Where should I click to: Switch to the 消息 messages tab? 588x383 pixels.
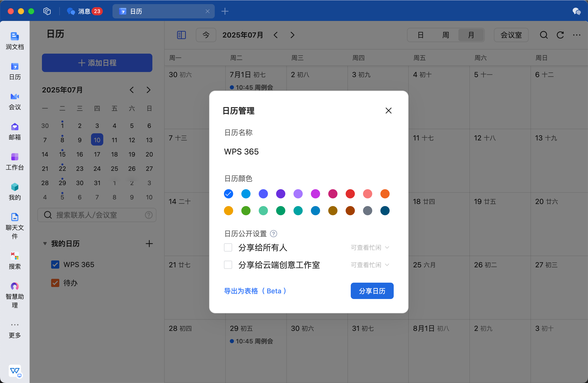coord(85,11)
